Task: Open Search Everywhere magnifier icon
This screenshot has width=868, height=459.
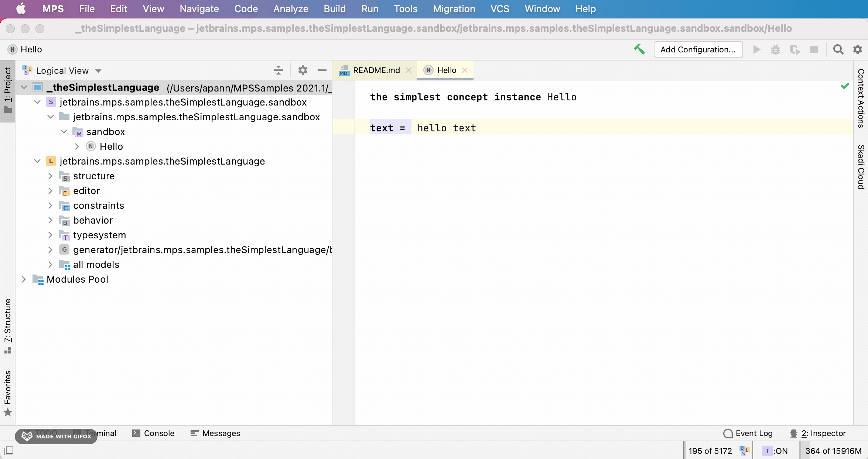Action: (x=838, y=49)
